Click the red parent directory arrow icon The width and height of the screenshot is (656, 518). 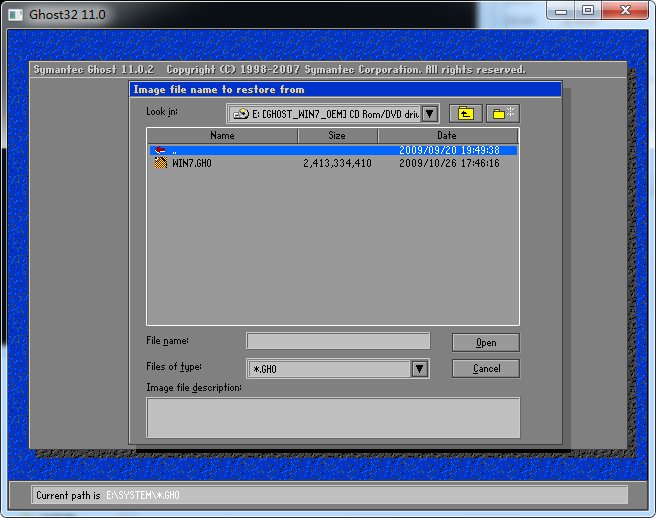point(160,150)
